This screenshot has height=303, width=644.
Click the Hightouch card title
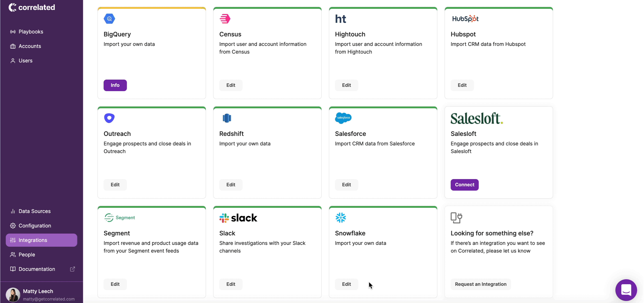(x=350, y=34)
